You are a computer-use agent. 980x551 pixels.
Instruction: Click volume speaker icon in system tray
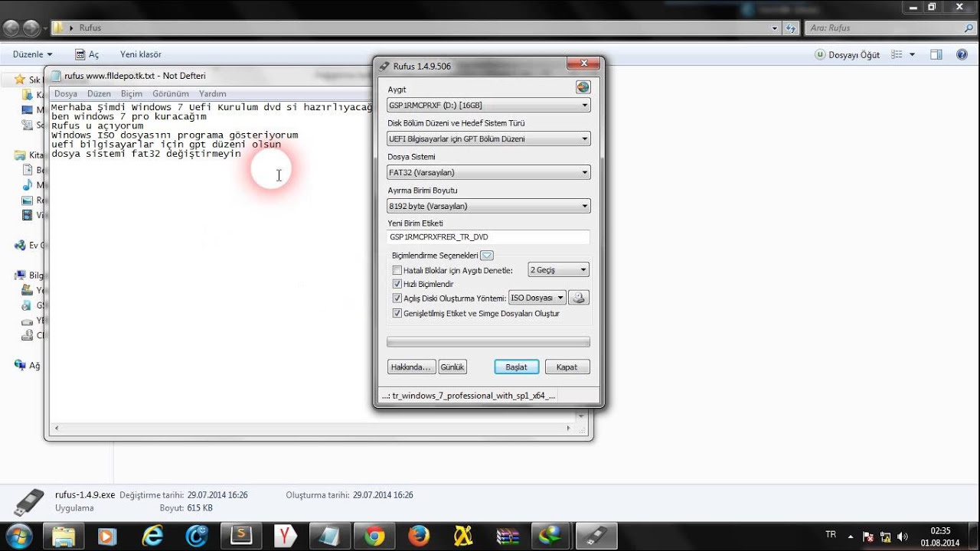pos(902,536)
